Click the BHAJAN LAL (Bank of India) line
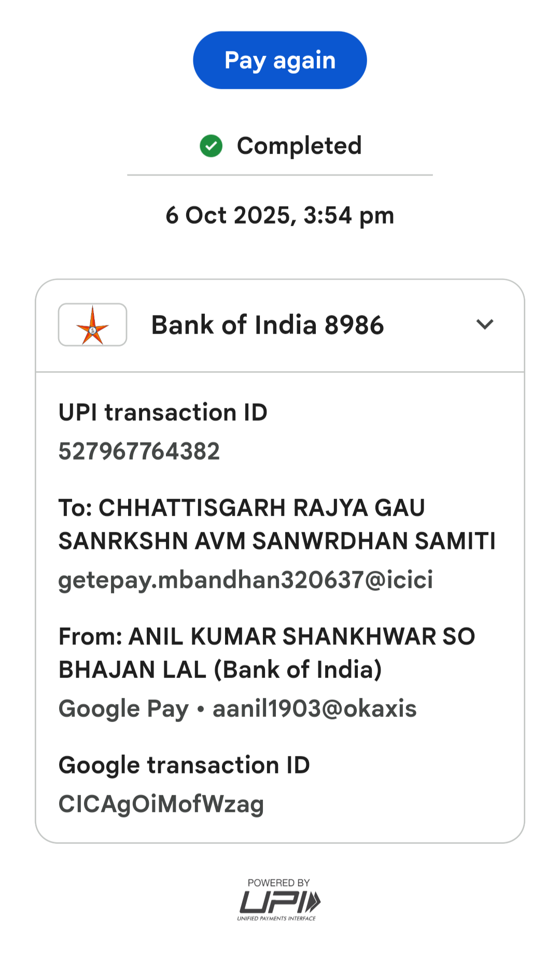Screen dimensions: 560x957 pos(220,670)
